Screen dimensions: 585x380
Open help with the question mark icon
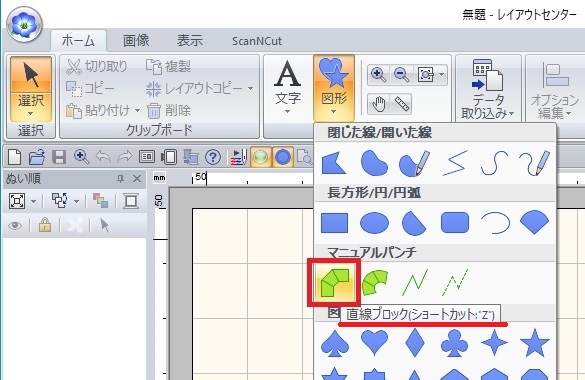[213, 157]
